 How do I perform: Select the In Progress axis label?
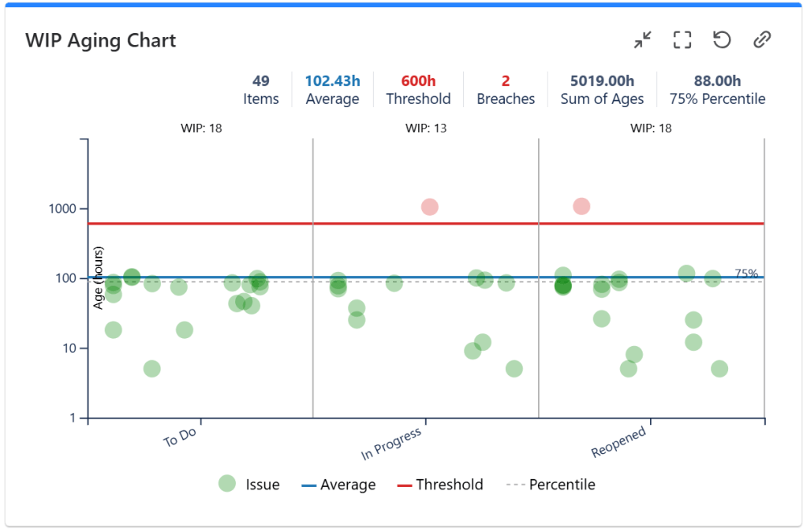point(390,445)
